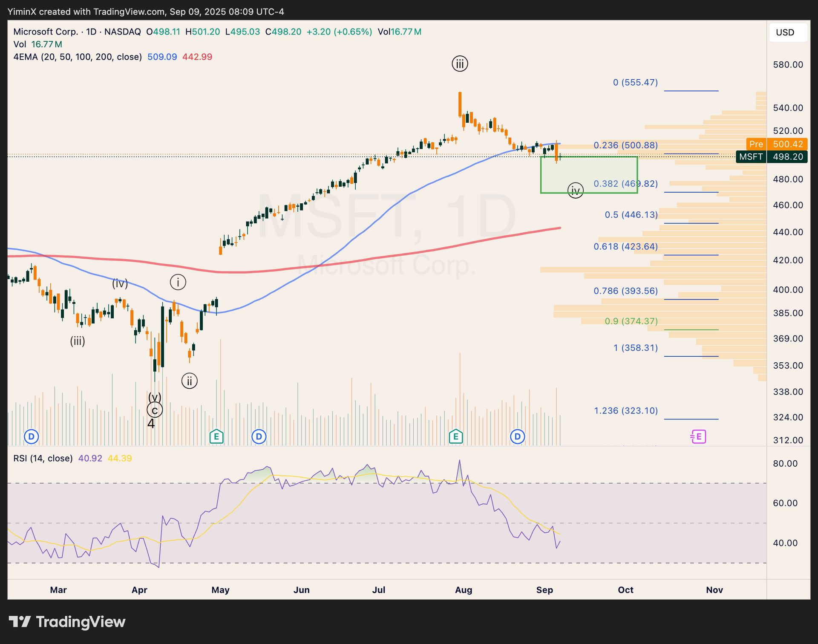This screenshot has width=818, height=644.
Task: Click the dividend marker in late August
Action: coord(517,436)
